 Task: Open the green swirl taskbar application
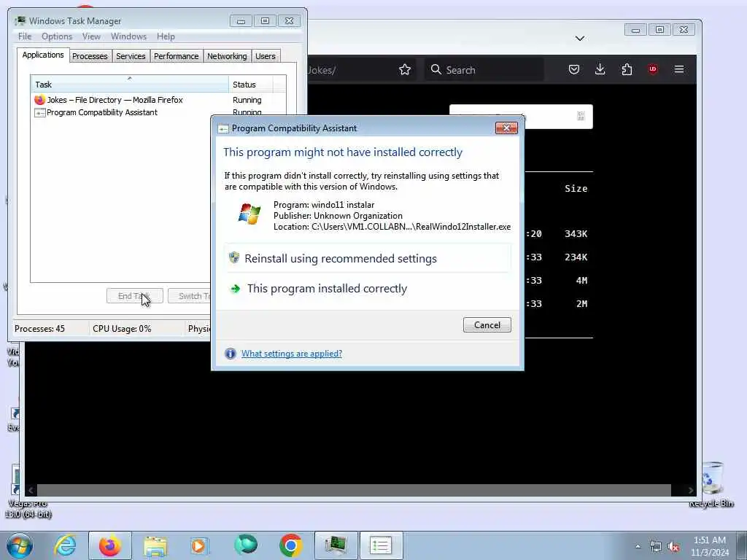click(x=246, y=545)
